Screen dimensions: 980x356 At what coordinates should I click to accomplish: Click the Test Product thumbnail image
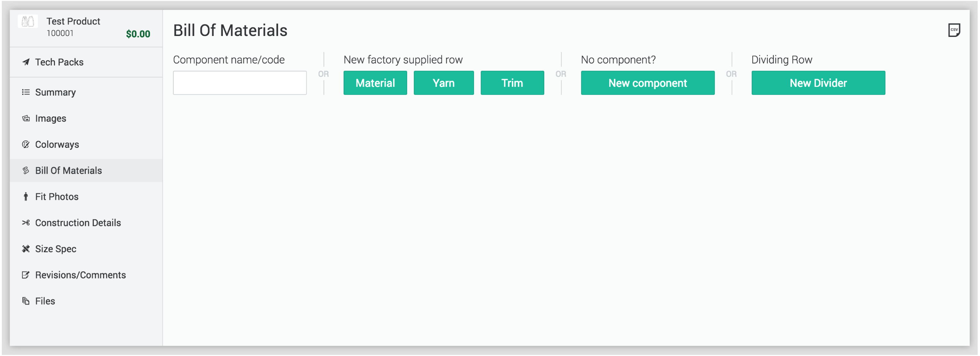28,22
